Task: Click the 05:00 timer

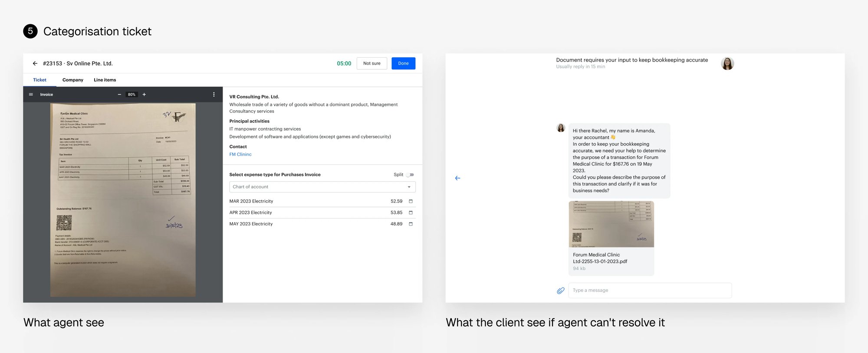Action: click(x=344, y=63)
